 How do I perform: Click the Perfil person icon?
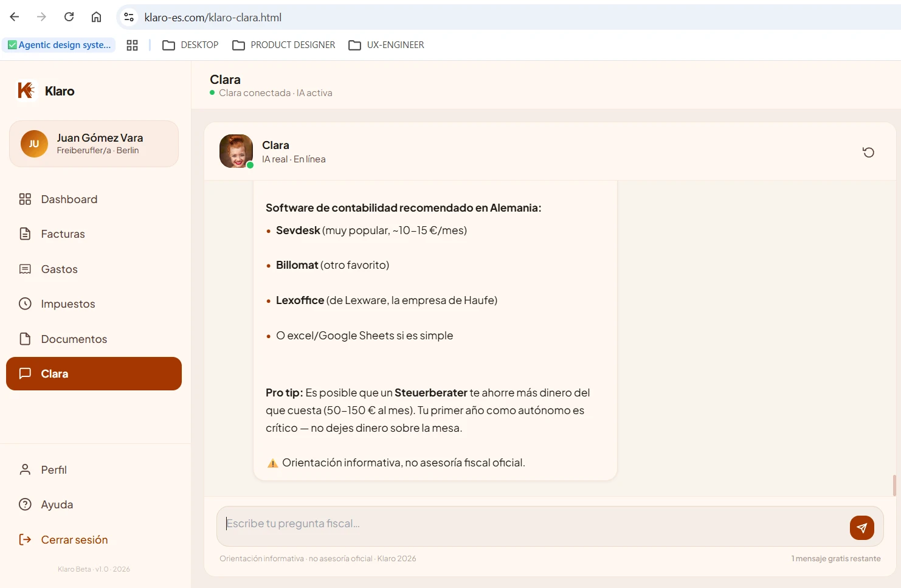click(x=25, y=469)
